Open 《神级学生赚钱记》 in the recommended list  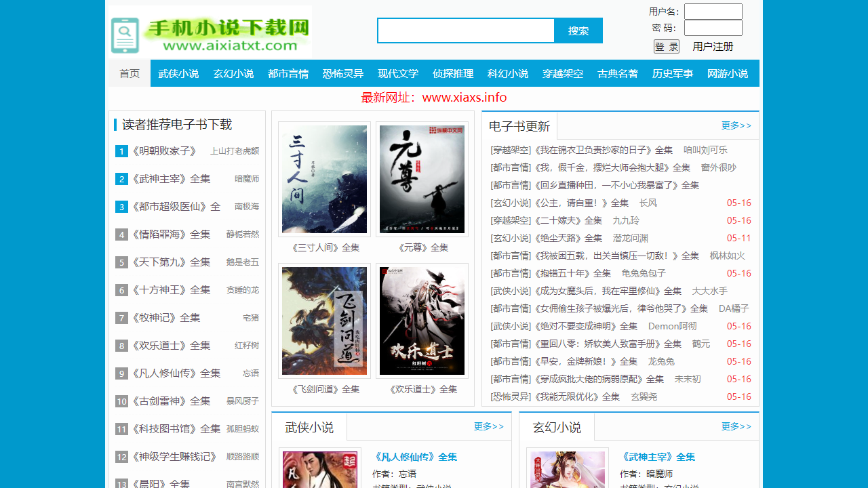174,457
